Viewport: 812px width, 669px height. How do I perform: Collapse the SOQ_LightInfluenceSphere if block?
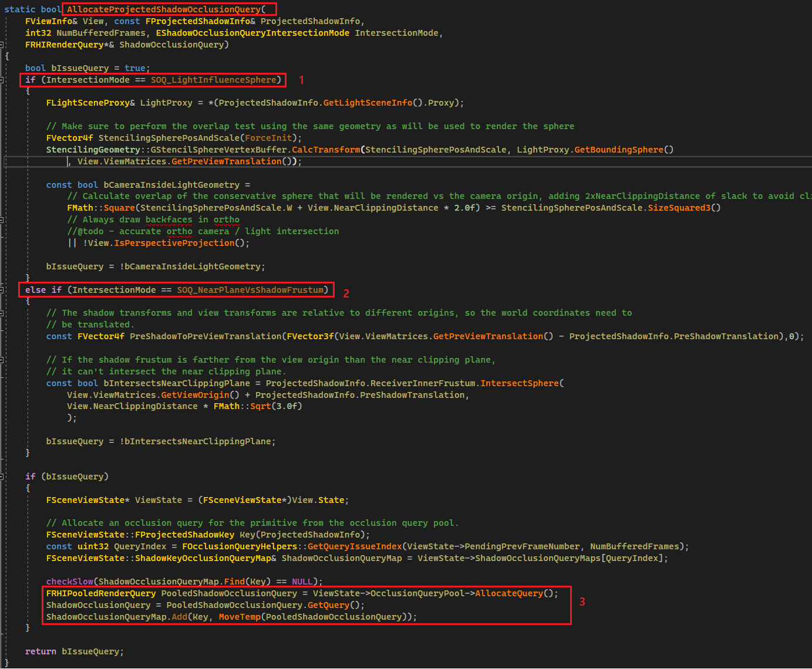2,80
